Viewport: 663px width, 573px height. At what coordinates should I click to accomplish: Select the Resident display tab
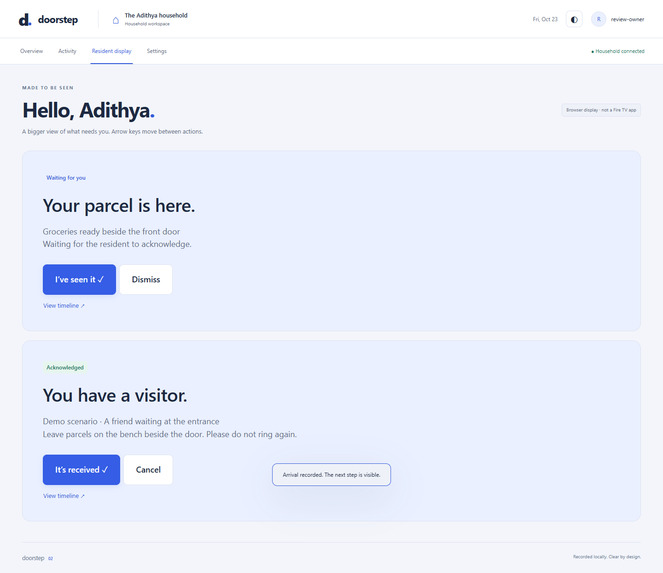(112, 51)
